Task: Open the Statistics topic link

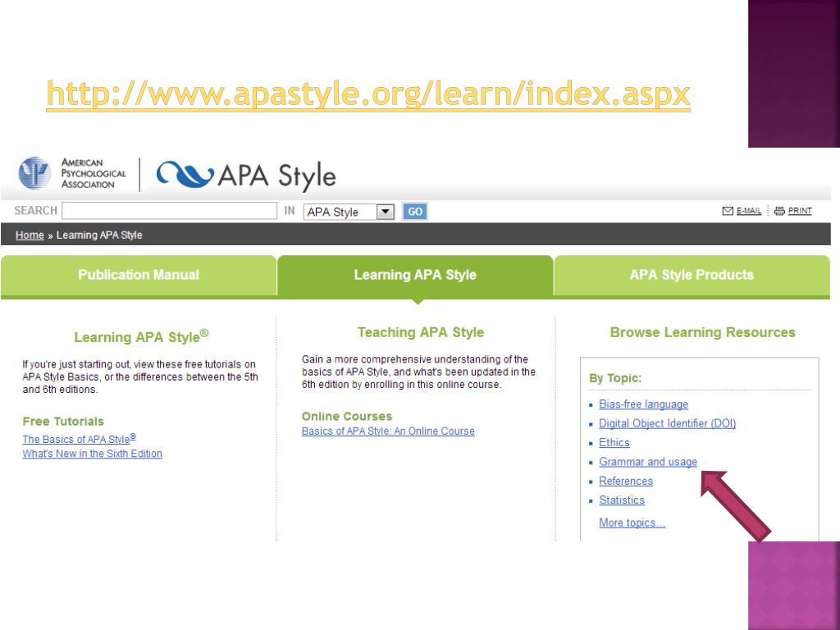Action: [622, 500]
